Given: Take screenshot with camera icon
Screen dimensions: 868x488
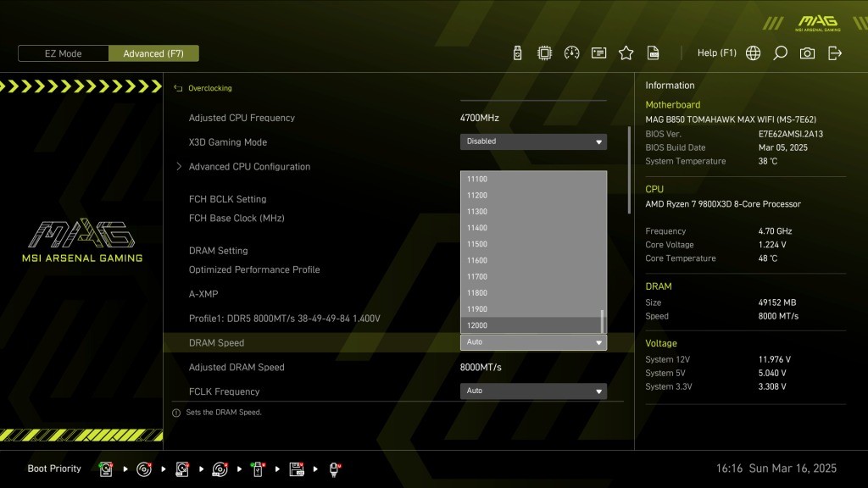Looking at the screenshot, I should [807, 53].
